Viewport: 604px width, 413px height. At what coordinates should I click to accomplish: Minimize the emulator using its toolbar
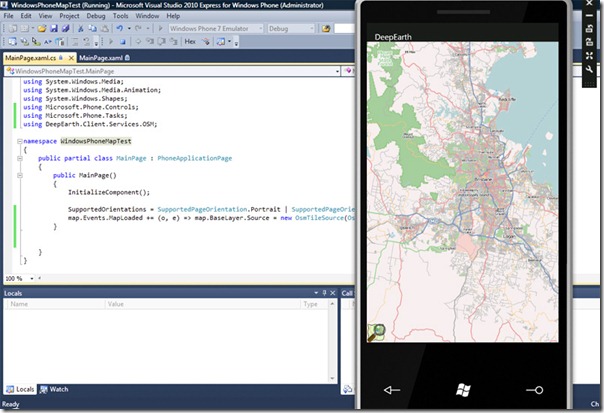pos(589,16)
